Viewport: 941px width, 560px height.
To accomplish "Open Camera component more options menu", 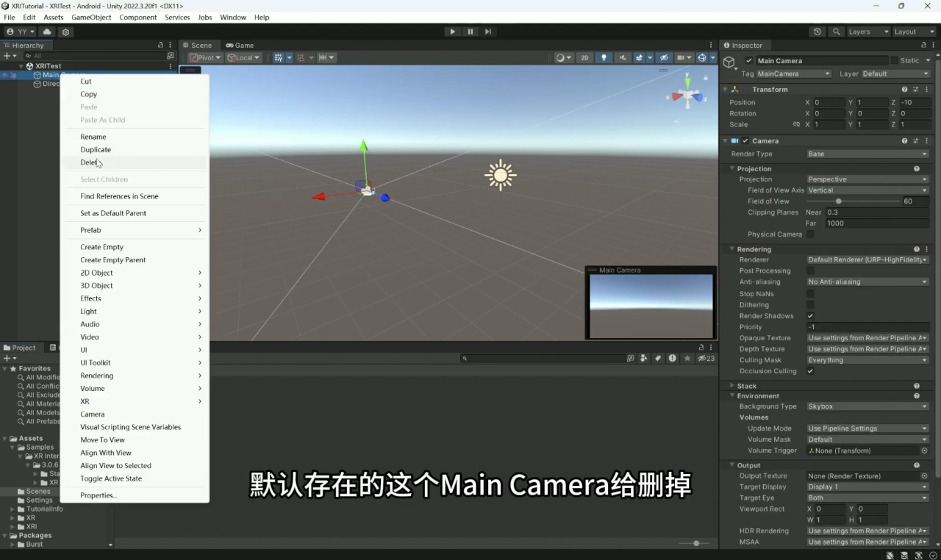I will pyautogui.click(x=926, y=141).
